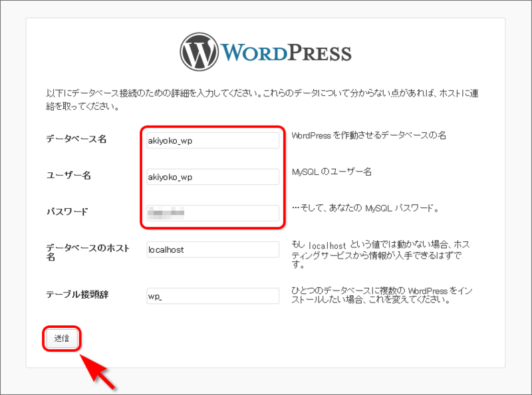Click the description starting ひとつのデータベースに複数の
Image resolution: width=532 pixels, height=395 pixels.
pos(382,295)
